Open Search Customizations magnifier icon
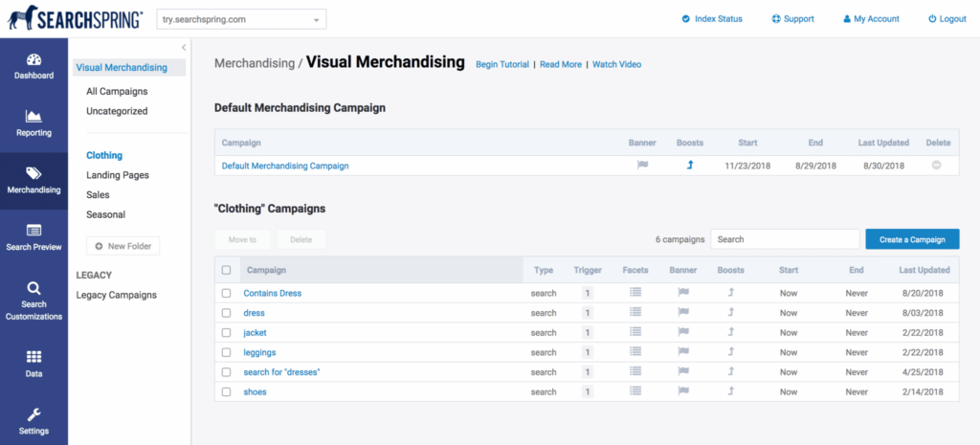 [x=33, y=288]
